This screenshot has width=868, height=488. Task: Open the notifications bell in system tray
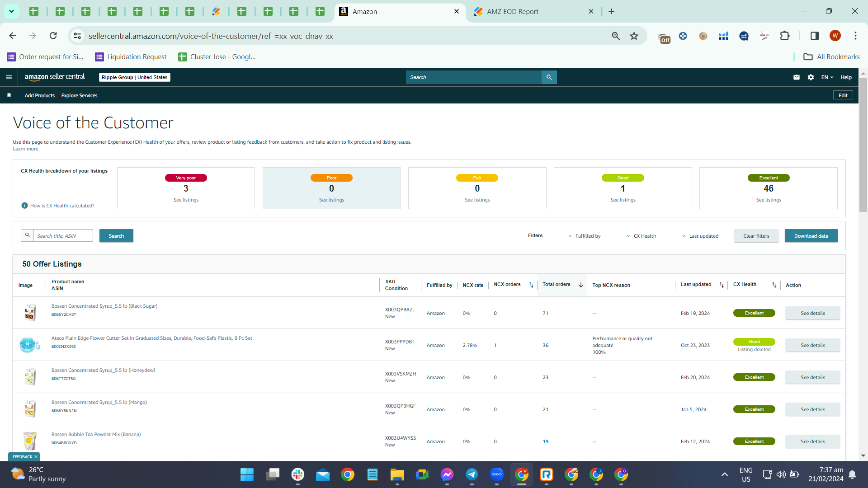pyautogui.click(x=852, y=474)
